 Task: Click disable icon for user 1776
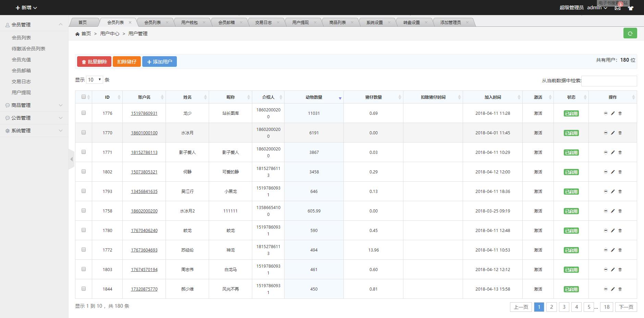click(606, 113)
